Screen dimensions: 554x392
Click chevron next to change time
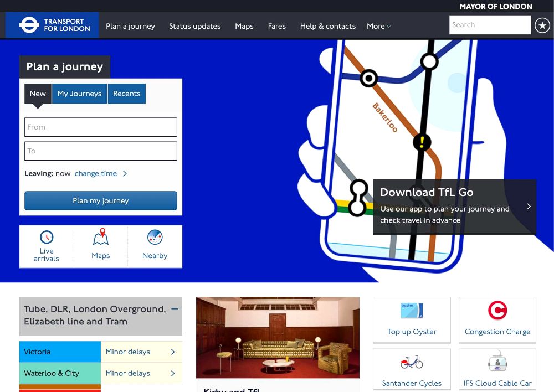pyautogui.click(x=125, y=173)
